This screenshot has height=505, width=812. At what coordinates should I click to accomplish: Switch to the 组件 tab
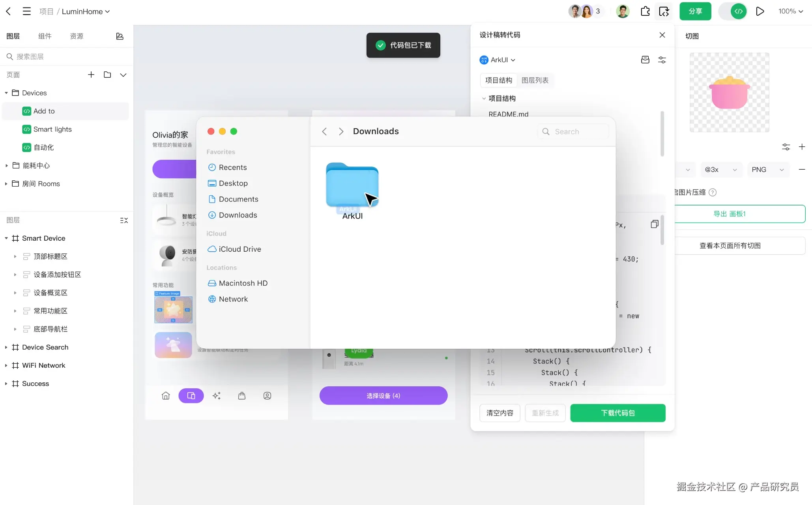pos(45,36)
